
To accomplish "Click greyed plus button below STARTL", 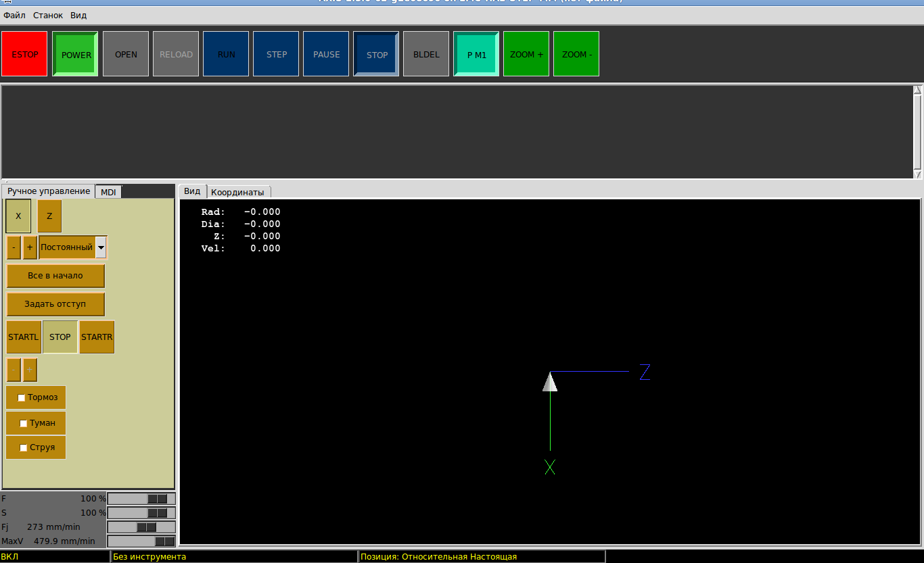I will pyautogui.click(x=30, y=370).
